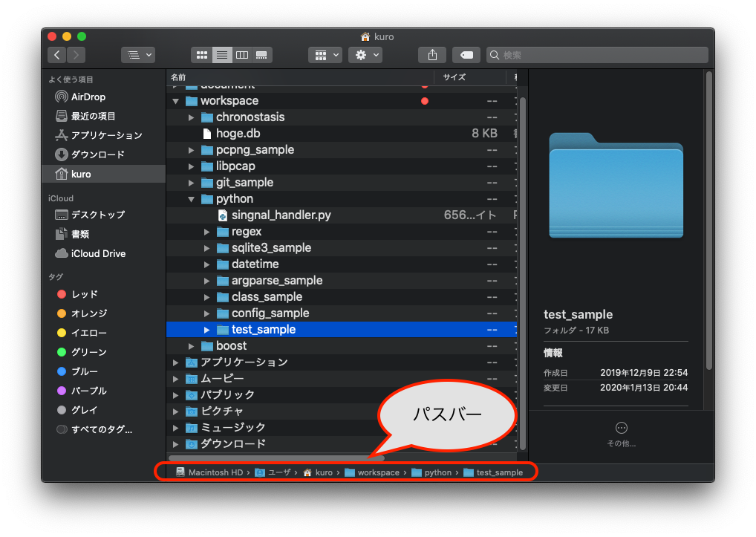The width and height of the screenshot is (756, 537).
Task: Open 書類 under iCloud
Action: point(103,234)
